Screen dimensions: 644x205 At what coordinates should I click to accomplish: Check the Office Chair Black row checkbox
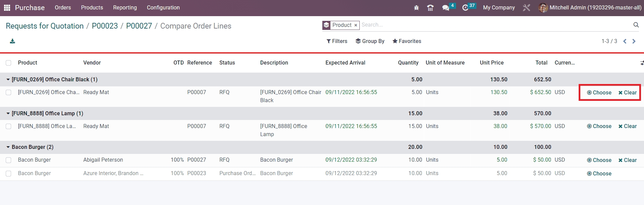(x=8, y=92)
